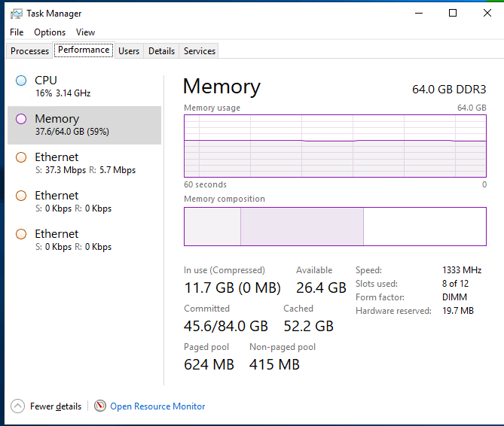Click the Task Manager title bar icon
Image resolution: width=504 pixels, height=426 pixels.
coord(16,14)
